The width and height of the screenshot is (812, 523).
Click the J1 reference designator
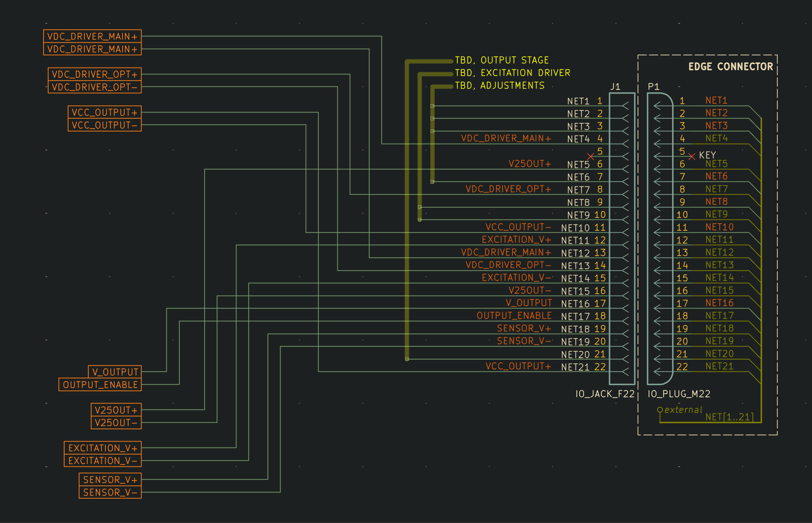click(615, 86)
